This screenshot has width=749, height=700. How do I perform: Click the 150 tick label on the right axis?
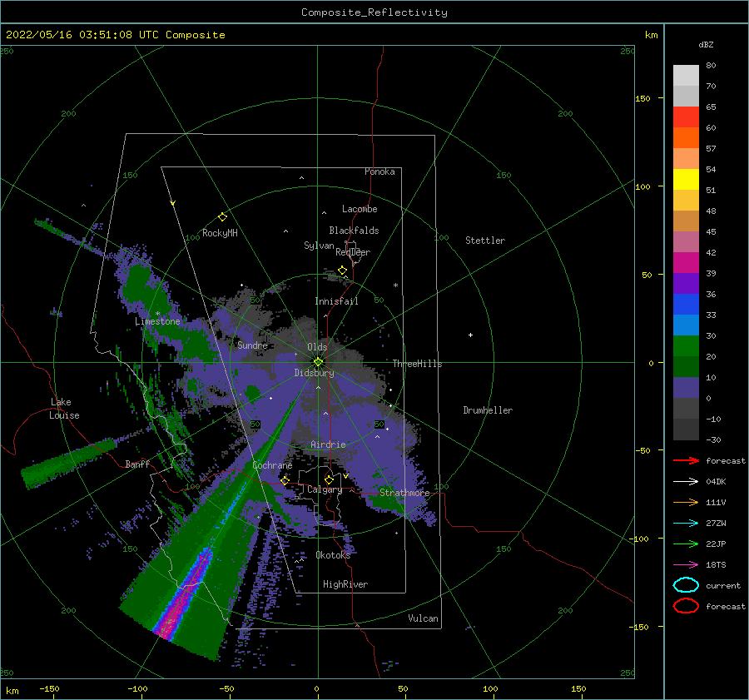click(x=642, y=98)
